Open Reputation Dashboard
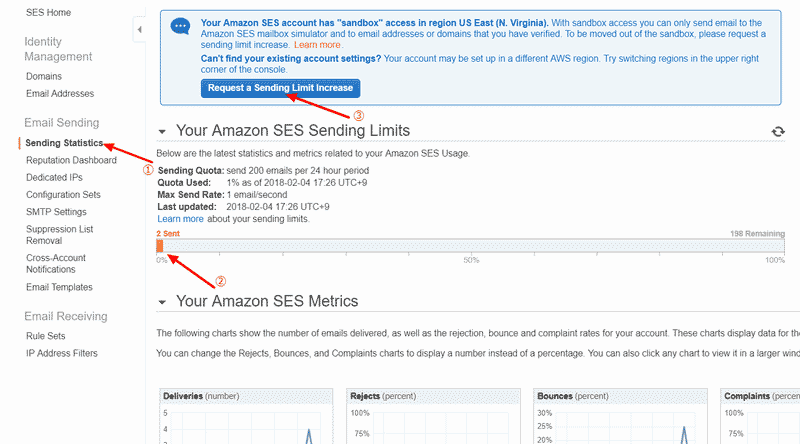 coord(71,160)
